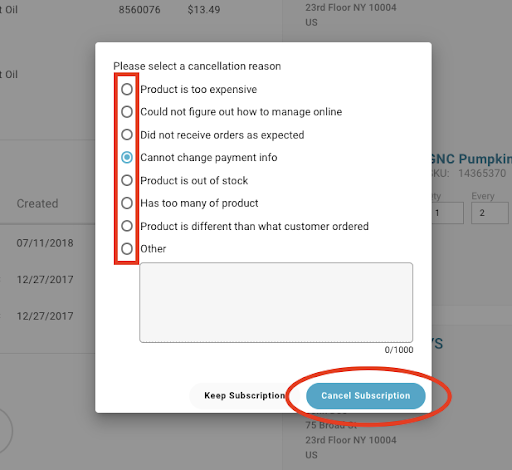This screenshot has height=470, width=512.
Task: Click the 'Every' frequency field showing 2
Action: 490,213
